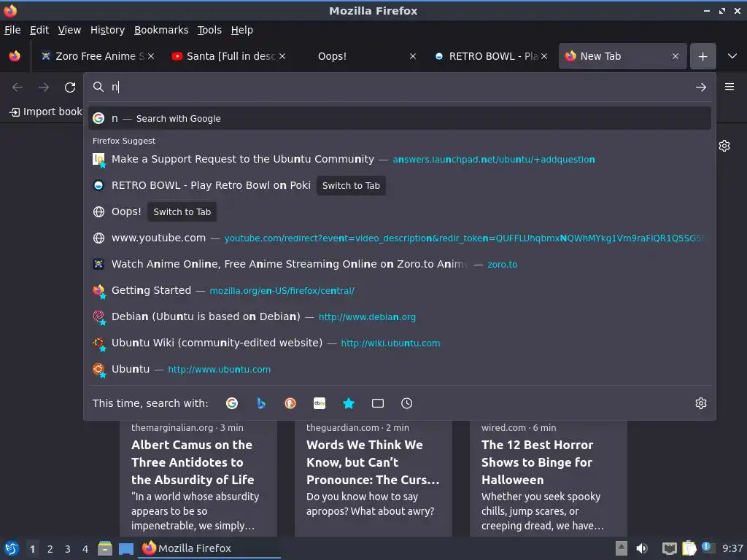
Task: Open the volume control tray icon
Action: coord(642,548)
